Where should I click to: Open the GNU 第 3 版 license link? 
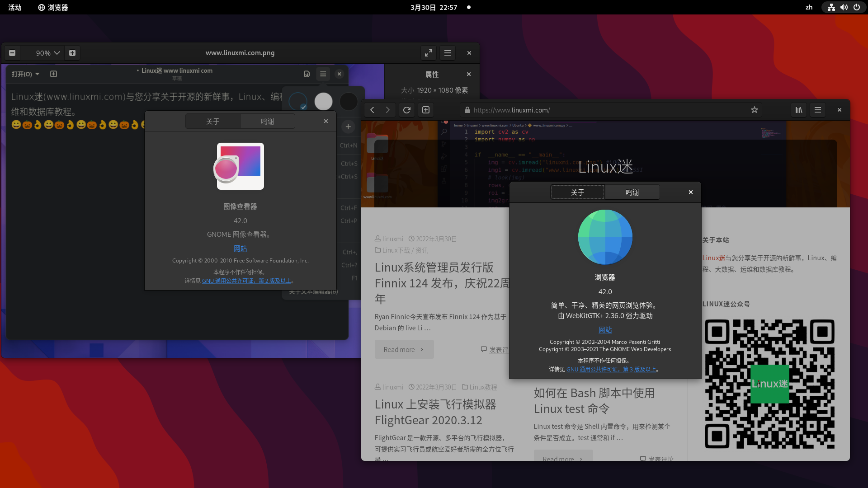[x=611, y=369]
